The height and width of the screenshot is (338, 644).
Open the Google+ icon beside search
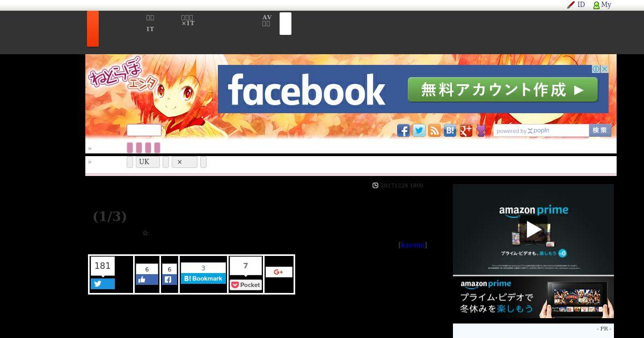pos(466,130)
